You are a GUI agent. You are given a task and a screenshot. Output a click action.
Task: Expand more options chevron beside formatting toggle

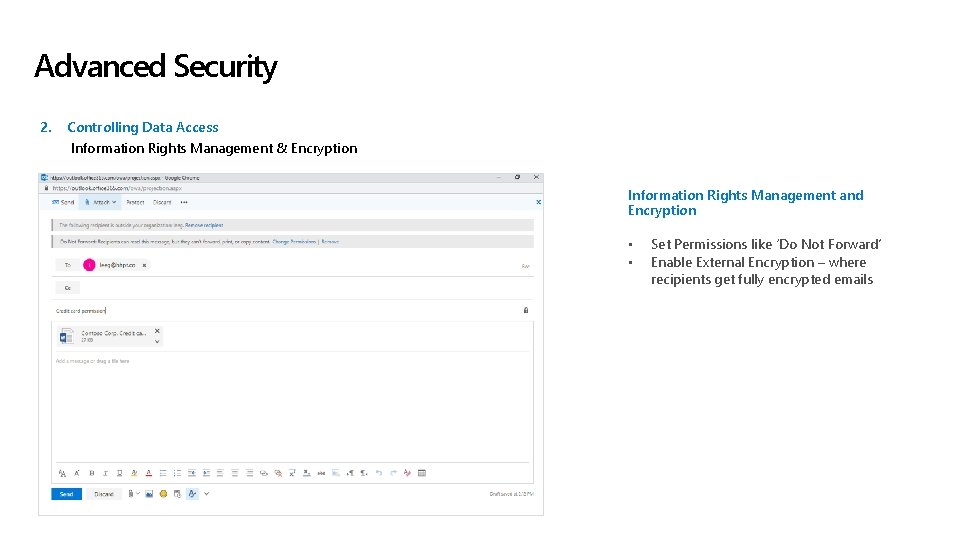coord(207,494)
